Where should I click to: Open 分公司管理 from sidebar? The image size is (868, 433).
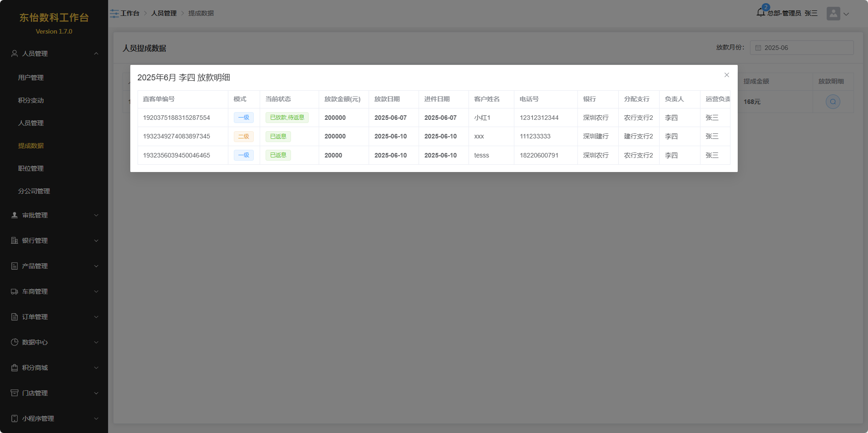point(34,191)
